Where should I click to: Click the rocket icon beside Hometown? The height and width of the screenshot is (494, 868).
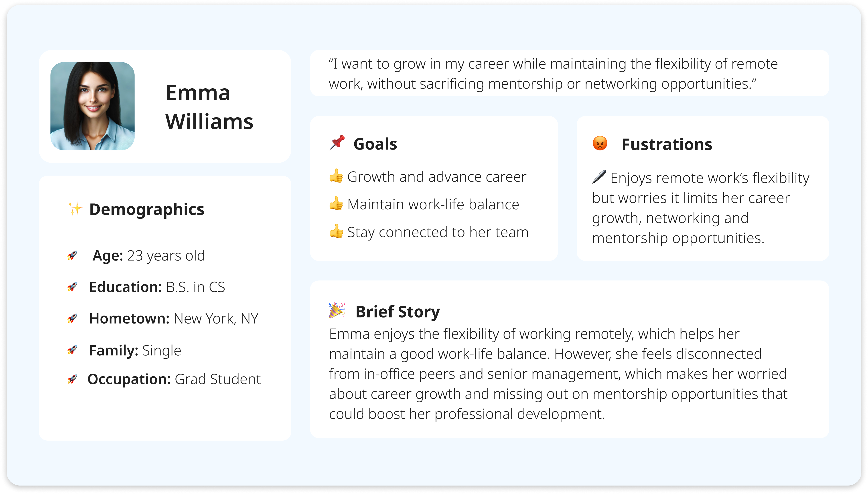pos(72,319)
